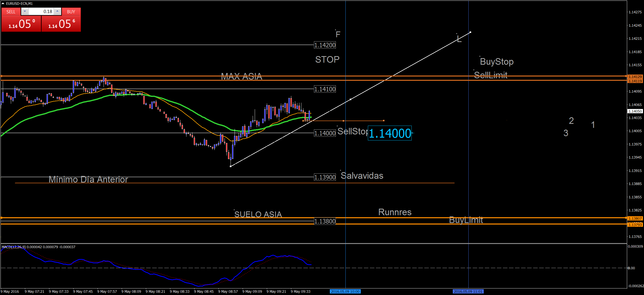
Task: Select the blue 1.14000 price label box
Action: [x=390, y=133]
